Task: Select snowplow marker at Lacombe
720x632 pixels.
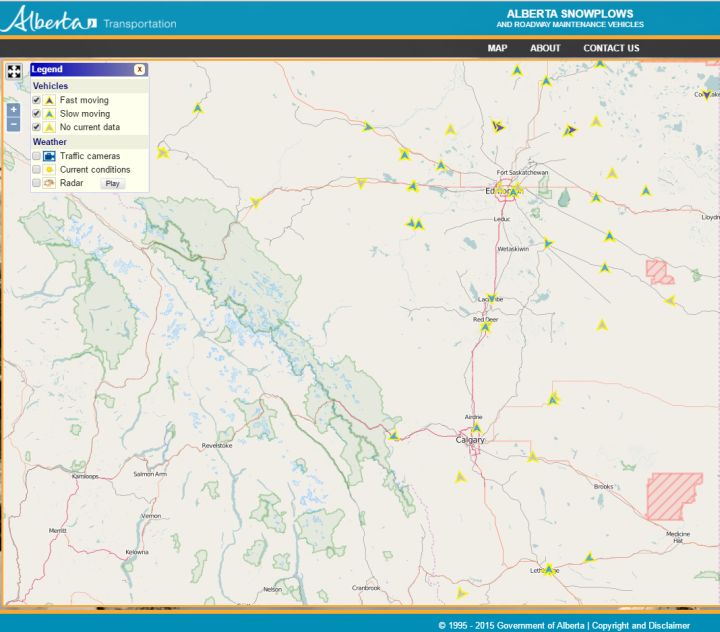Action: (491, 298)
